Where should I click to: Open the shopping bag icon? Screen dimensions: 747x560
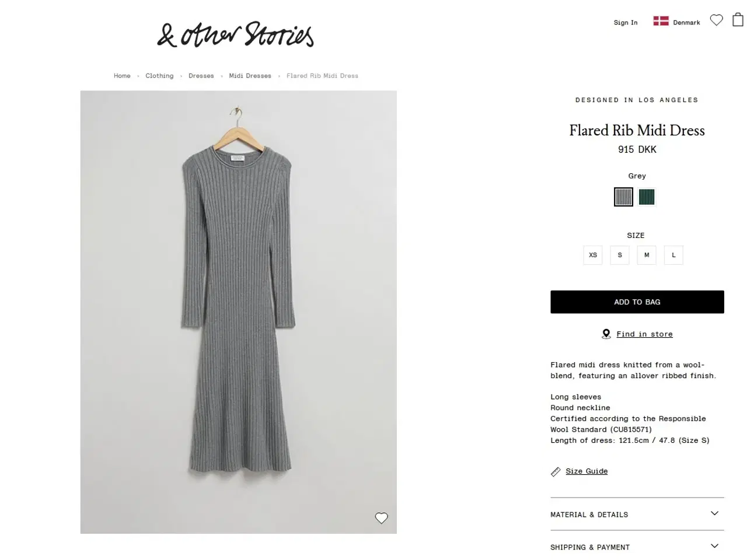pos(738,20)
